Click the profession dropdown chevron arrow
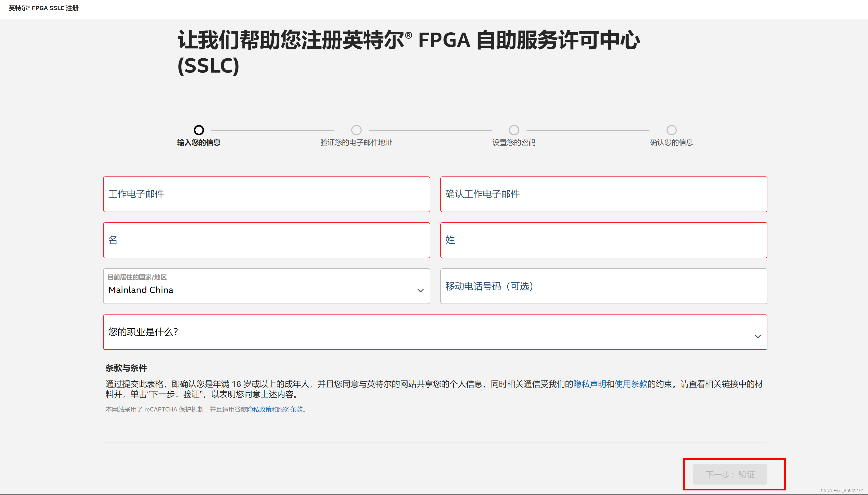 tap(757, 336)
